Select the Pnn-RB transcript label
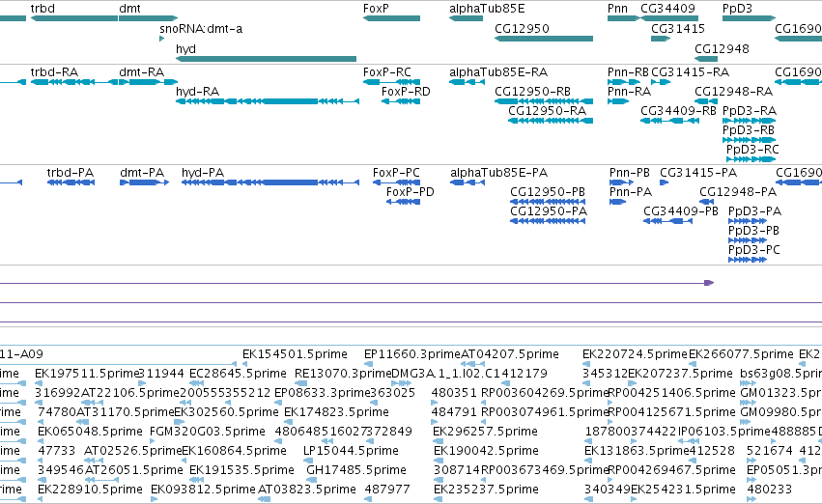Screen dimensions: 822x504 [628, 71]
